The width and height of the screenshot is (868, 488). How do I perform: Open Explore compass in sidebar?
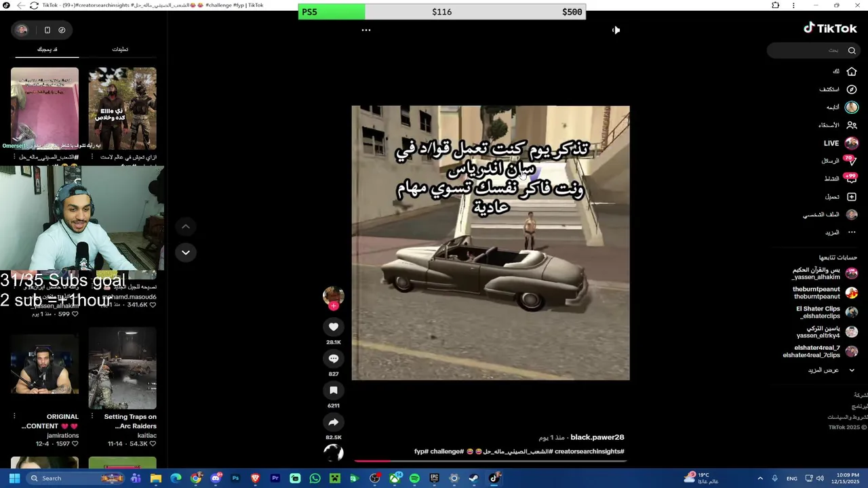[852, 89]
